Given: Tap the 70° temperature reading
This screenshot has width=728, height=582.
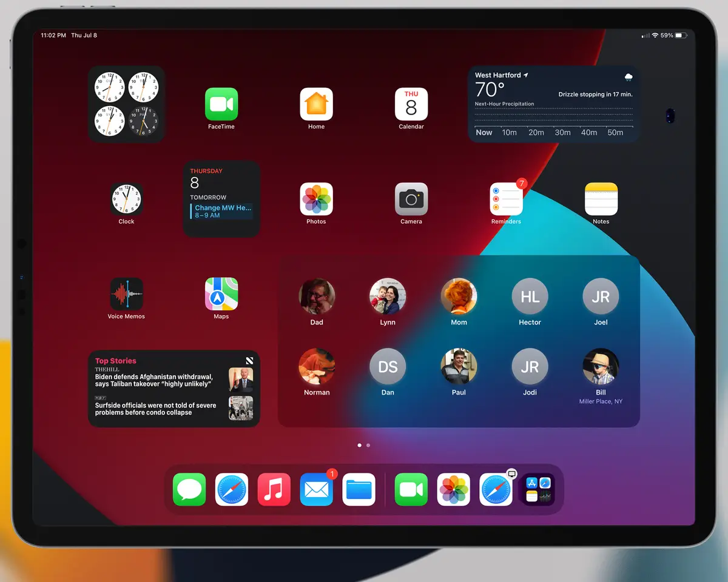Looking at the screenshot, I should point(490,90).
